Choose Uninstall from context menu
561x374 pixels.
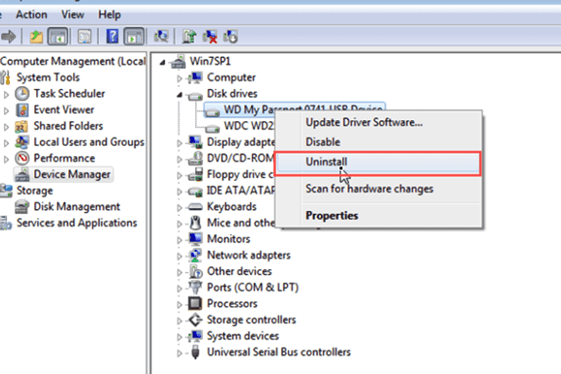pos(378,162)
